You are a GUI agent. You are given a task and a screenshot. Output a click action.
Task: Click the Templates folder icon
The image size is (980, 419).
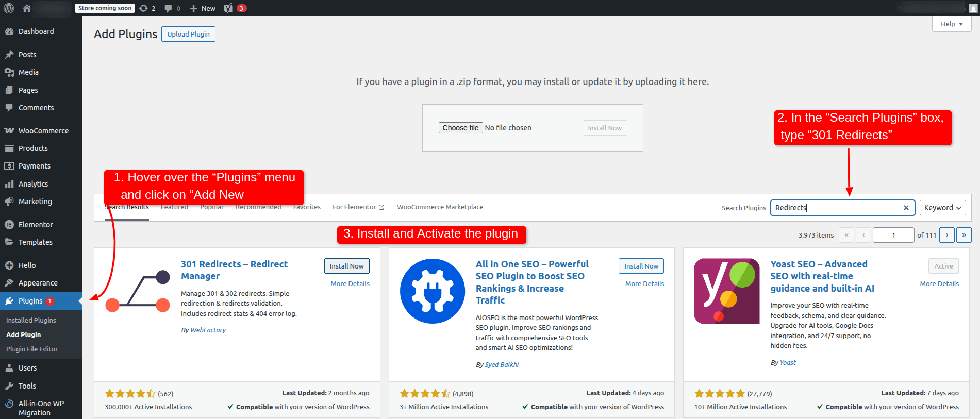click(x=9, y=242)
